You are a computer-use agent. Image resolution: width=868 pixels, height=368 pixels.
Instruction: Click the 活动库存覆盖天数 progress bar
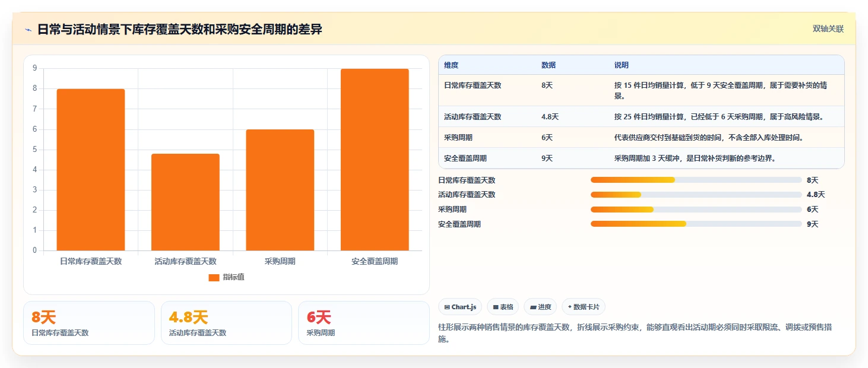tap(696, 195)
